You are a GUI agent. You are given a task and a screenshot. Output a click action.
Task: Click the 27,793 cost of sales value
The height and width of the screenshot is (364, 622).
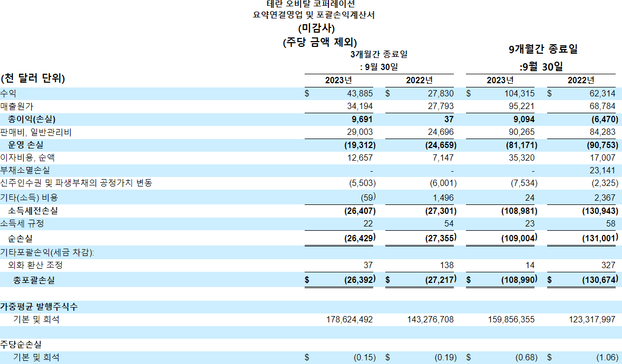441,106
